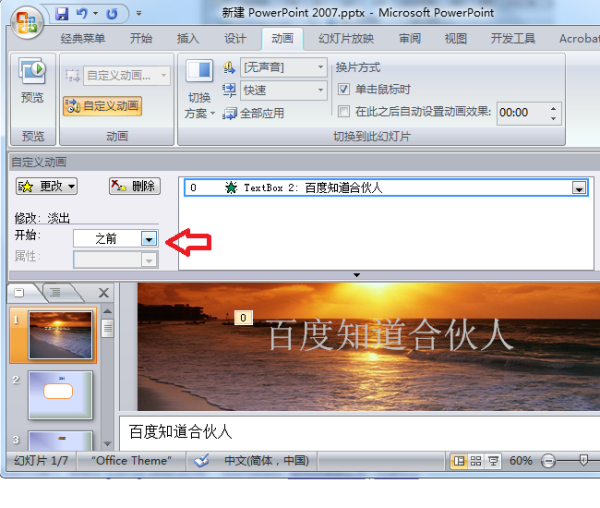
Task: Click the slide transition scheme thumbnail
Action: (x=199, y=71)
